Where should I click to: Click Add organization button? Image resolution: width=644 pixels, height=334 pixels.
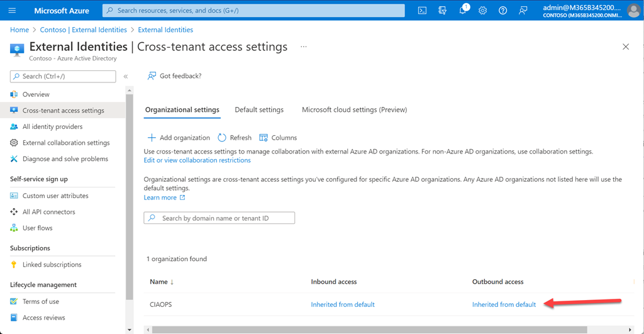click(x=179, y=138)
